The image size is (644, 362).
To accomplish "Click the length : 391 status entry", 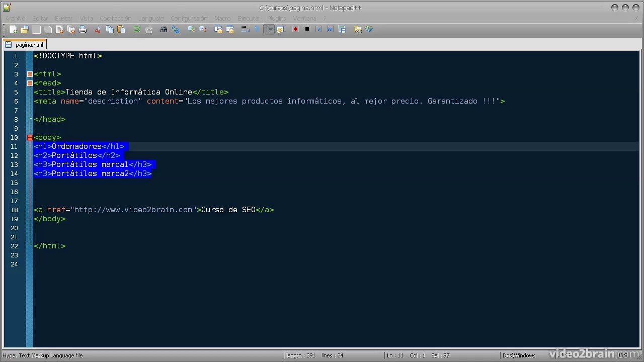I will click(x=301, y=355).
